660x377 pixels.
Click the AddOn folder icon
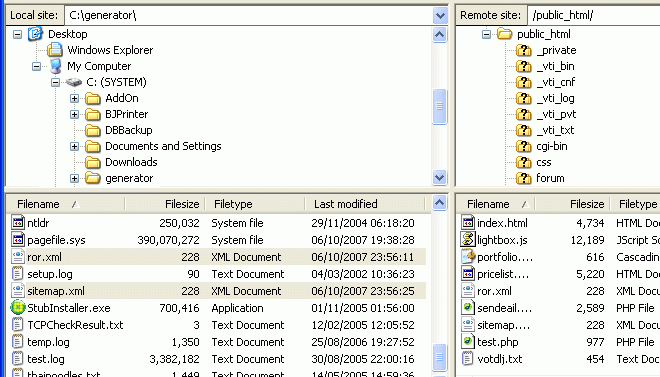tap(93, 98)
